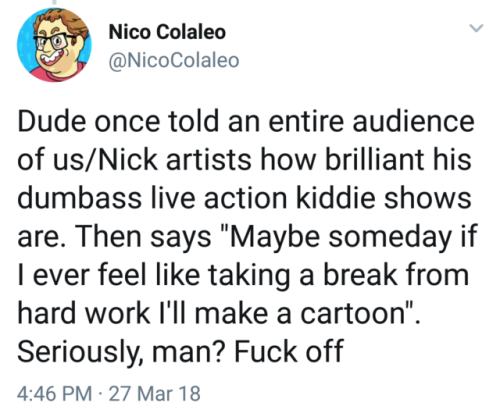Click the "hard work" words in tweet
This screenshot has width=500, height=417.
(x=84, y=313)
